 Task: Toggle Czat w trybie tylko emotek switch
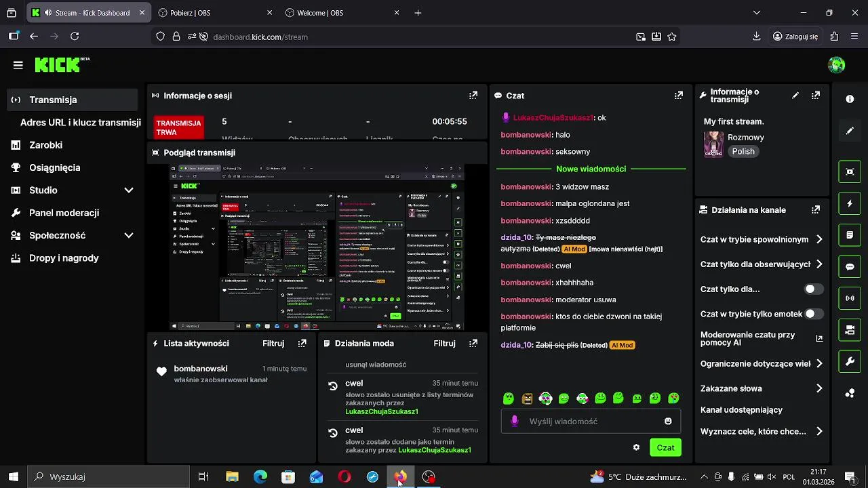(814, 314)
